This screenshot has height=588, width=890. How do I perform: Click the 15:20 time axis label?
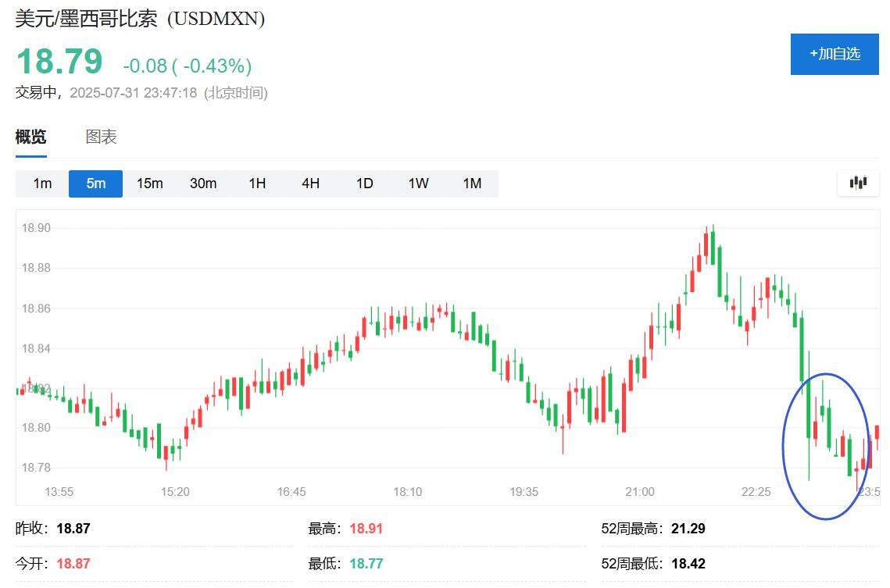(175, 492)
